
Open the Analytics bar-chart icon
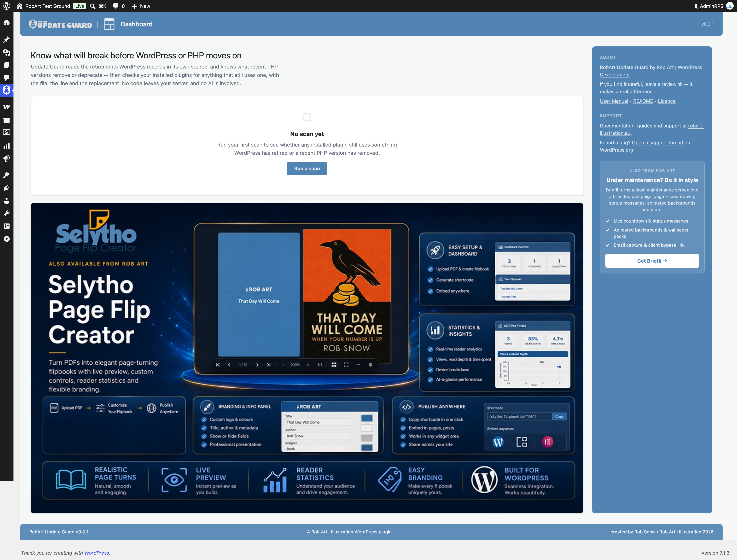point(6,146)
